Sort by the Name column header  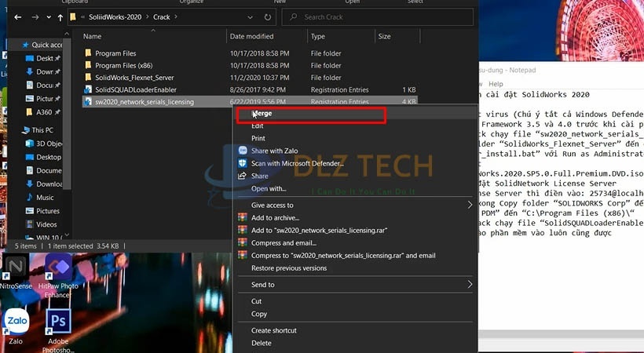click(92, 37)
